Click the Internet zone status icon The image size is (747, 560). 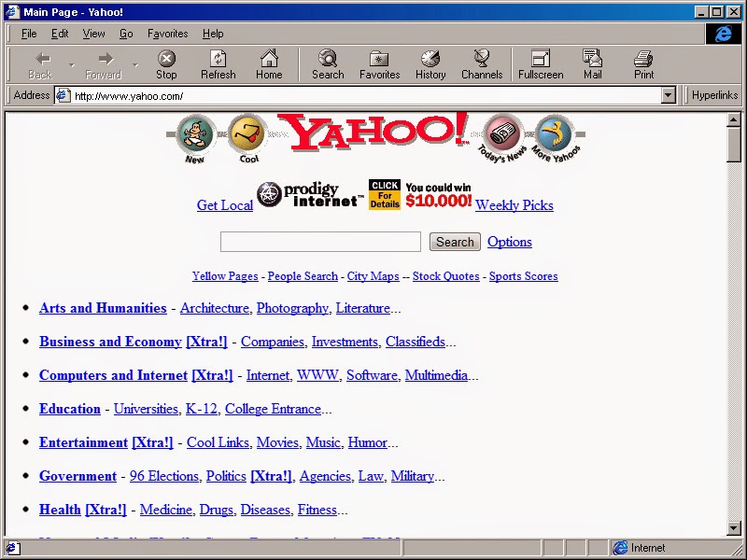(x=620, y=548)
